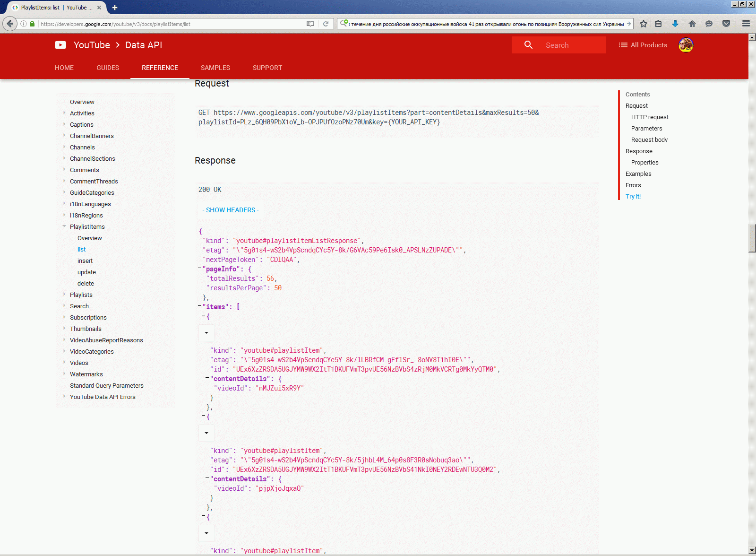Select the REFERENCE tab
Image resolution: width=756 pixels, height=556 pixels.
click(x=160, y=68)
